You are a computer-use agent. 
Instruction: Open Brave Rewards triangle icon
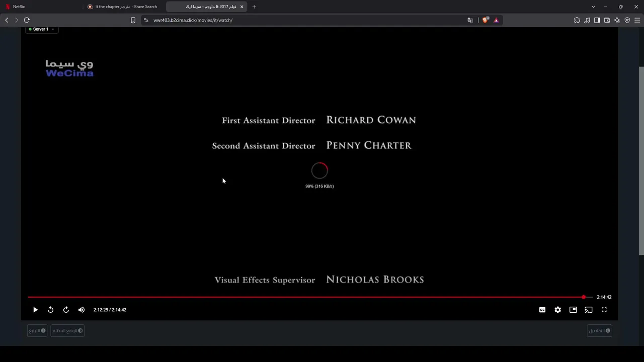click(x=496, y=20)
